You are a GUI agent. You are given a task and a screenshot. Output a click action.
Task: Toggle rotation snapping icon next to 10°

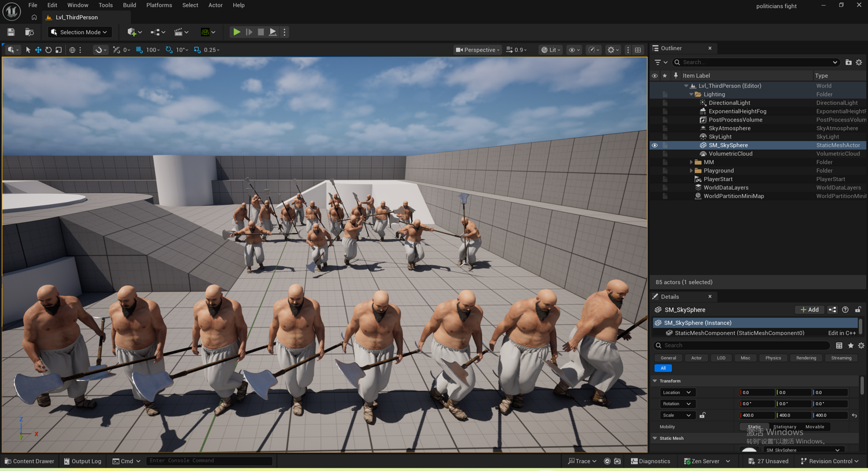169,50
